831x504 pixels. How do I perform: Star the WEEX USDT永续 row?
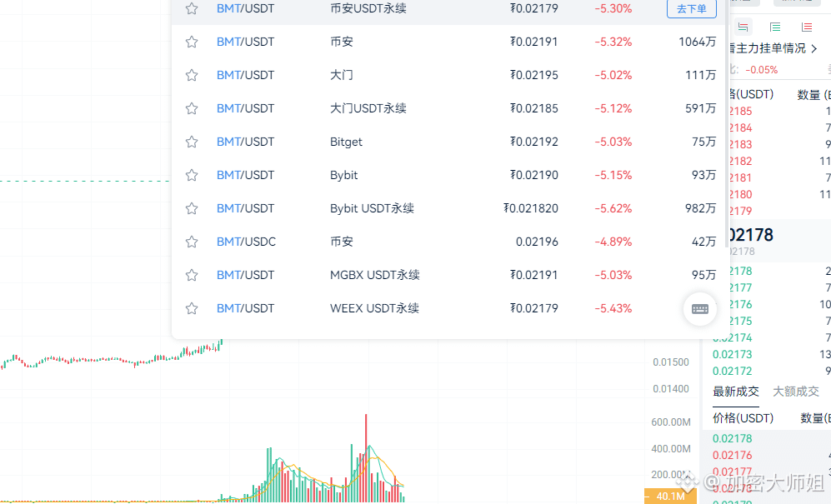pos(192,308)
